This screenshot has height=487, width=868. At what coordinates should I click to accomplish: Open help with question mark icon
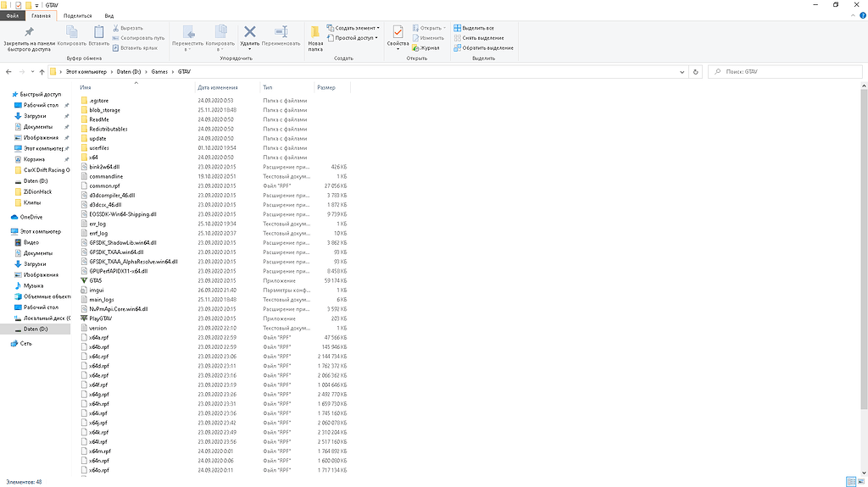click(862, 15)
